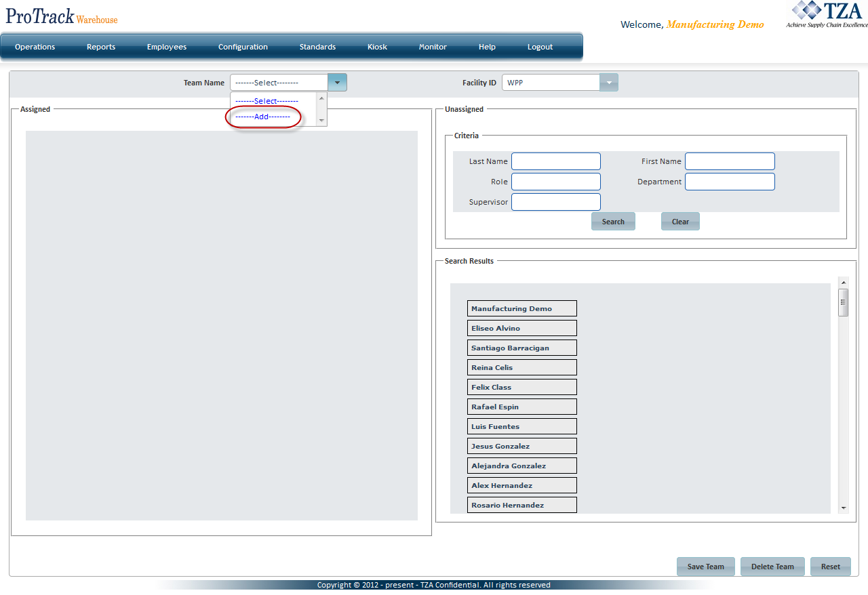868x595 pixels.
Task: Click the Team Name combo box field
Action: click(x=279, y=83)
